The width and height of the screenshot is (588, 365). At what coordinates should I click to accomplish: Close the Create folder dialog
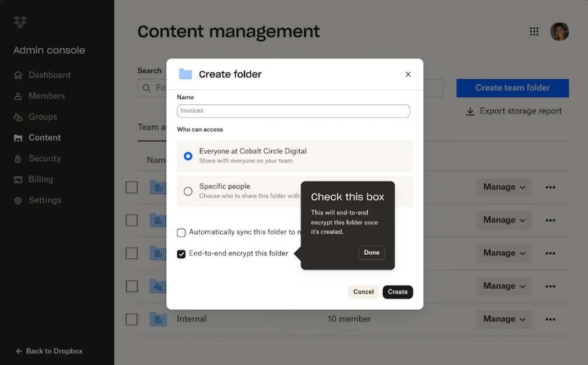(x=408, y=74)
